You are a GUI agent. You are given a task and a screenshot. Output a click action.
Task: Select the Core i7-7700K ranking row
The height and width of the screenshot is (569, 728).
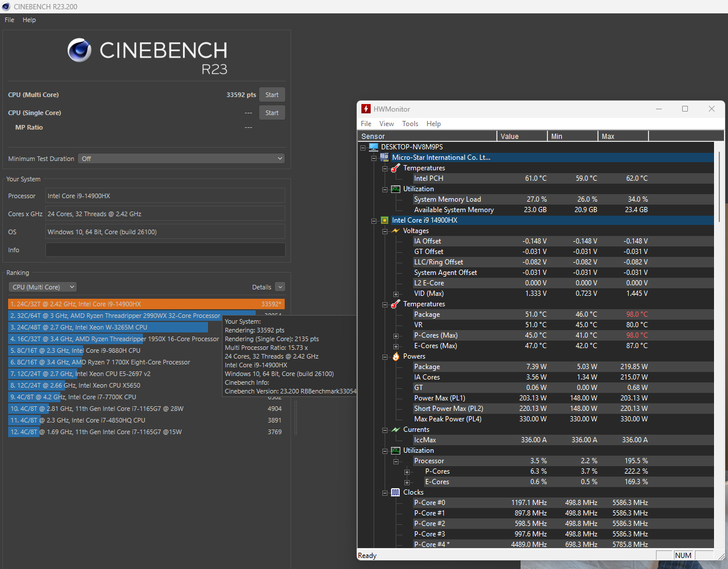tap(146, 397)
